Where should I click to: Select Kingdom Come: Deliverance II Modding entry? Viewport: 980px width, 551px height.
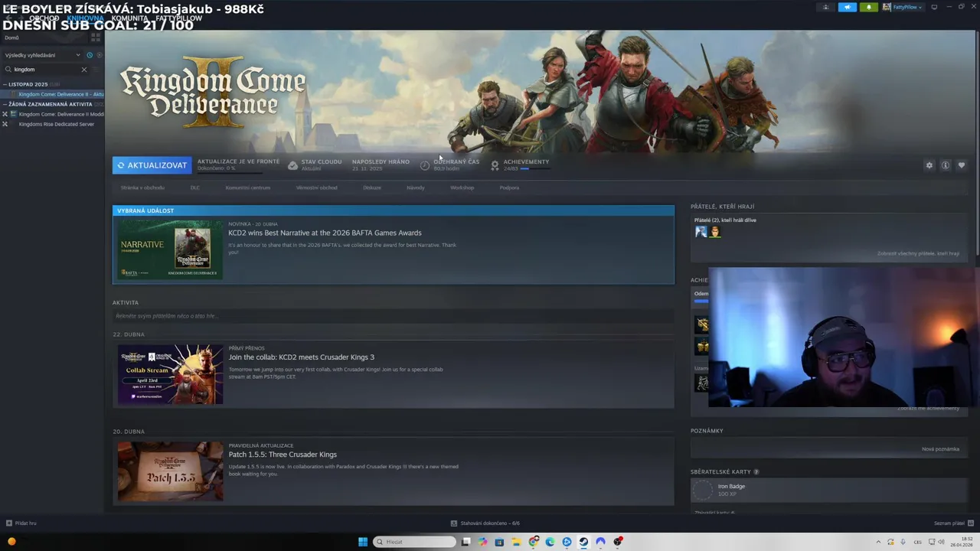click(54, 114)
